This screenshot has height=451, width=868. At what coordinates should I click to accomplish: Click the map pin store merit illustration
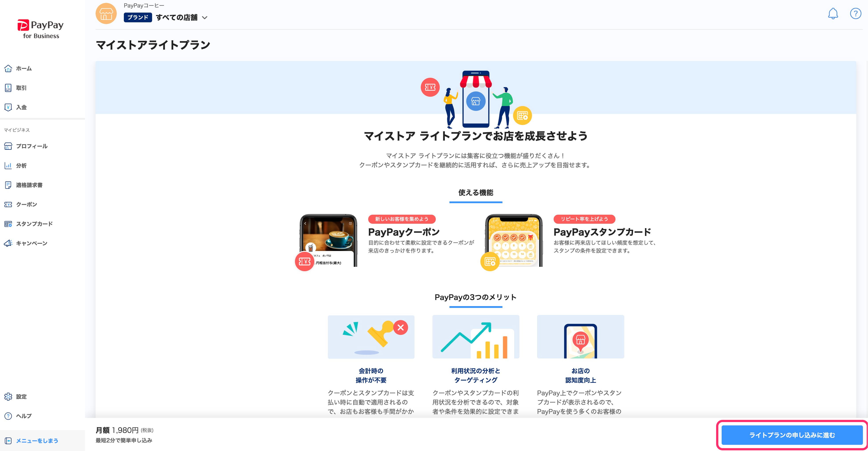point(580,337)
